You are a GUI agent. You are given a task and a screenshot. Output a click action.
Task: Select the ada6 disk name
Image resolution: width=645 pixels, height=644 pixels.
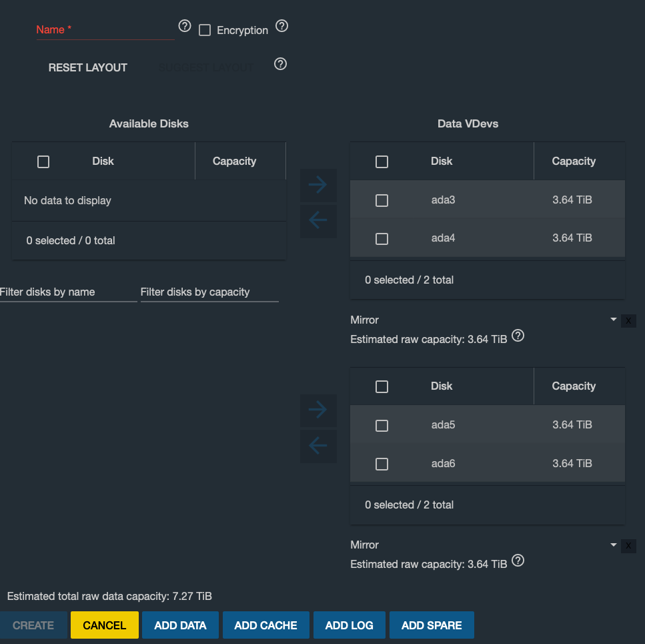[443, 463]
